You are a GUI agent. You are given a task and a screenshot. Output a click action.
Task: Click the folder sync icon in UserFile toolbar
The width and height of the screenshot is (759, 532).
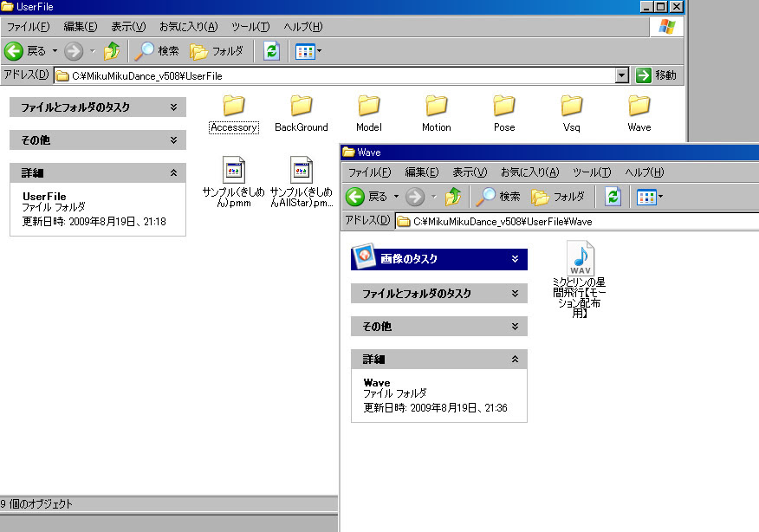[271, 51]
